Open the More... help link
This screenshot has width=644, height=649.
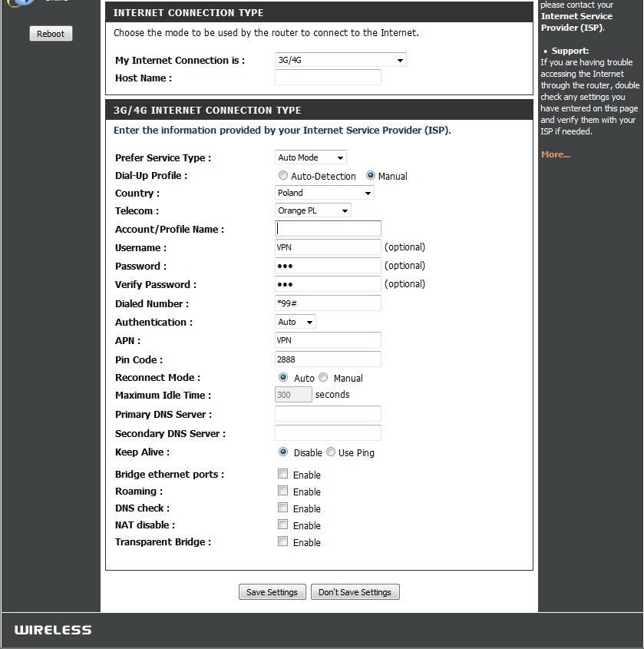(556, 154)
